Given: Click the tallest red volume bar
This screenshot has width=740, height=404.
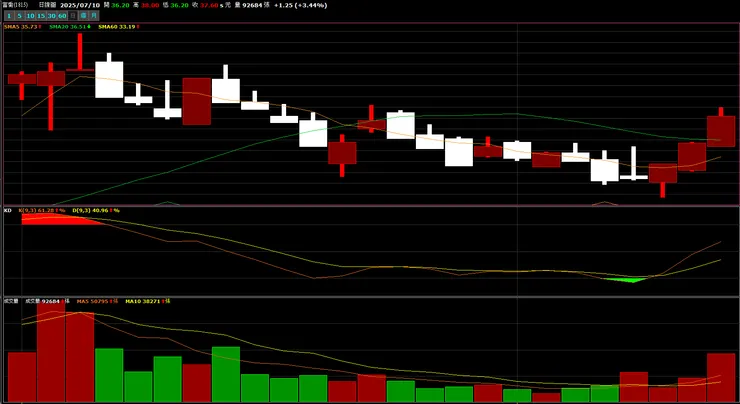Looking at the screenshot, I should pos(51,352).
